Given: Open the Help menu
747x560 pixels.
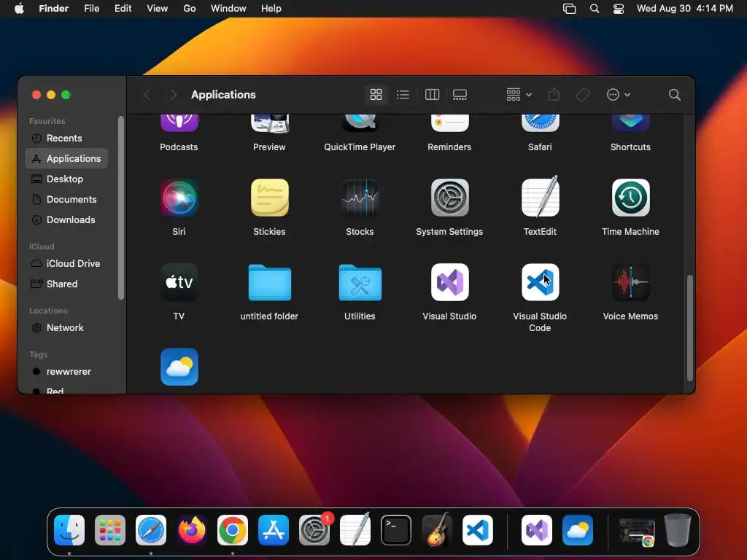Looking at the screenshot, I should [271, 9].
